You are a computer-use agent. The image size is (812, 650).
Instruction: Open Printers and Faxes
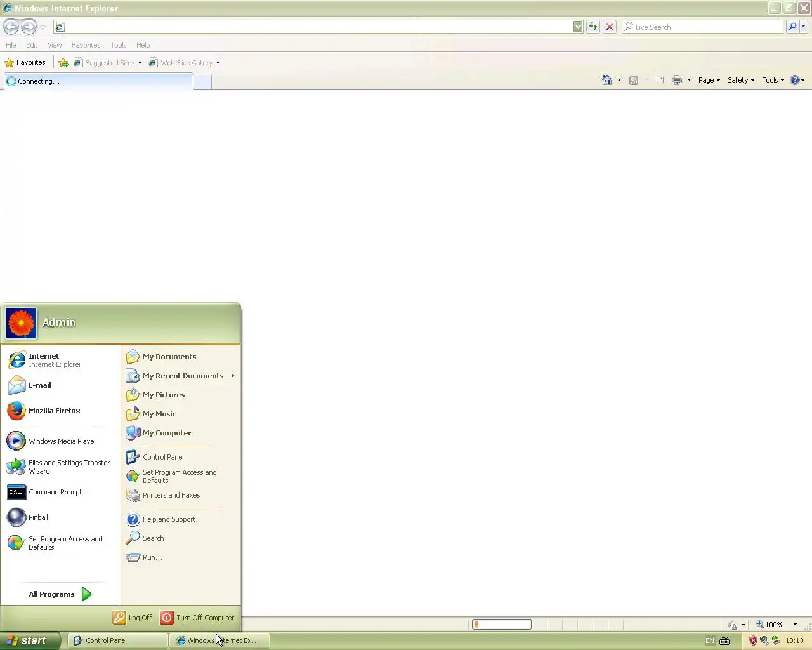click(x=181, y=495)
